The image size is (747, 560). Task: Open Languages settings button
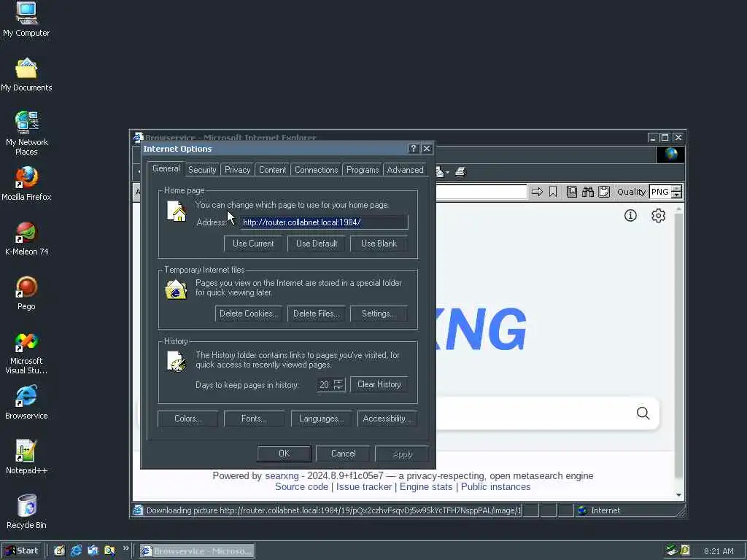click(x=322, y=419)
